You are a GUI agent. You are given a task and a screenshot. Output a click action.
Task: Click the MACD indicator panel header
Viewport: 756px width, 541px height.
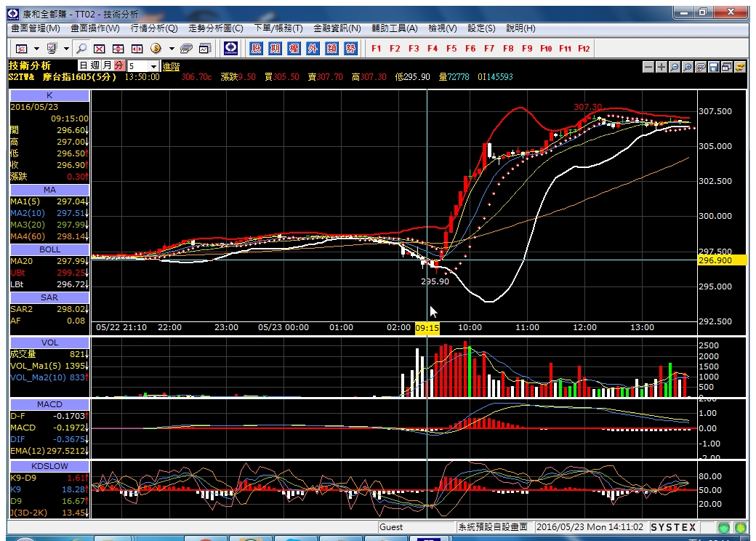tap(49, 404)
